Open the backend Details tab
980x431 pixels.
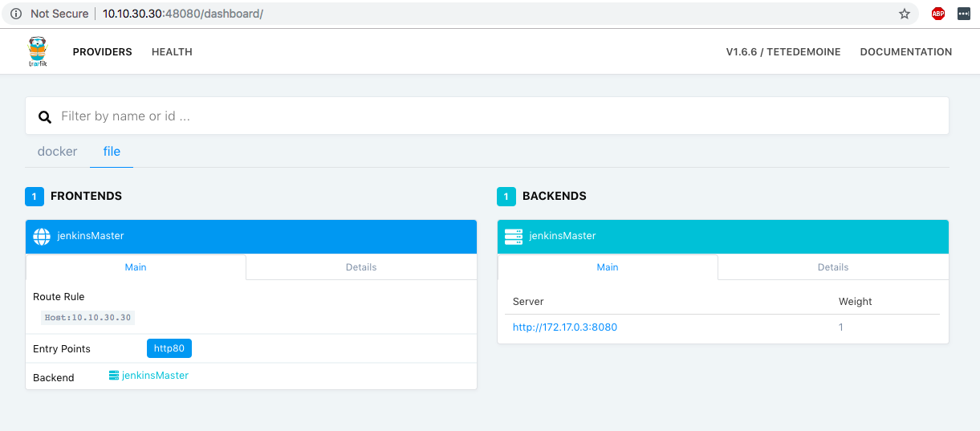(833, 267)
